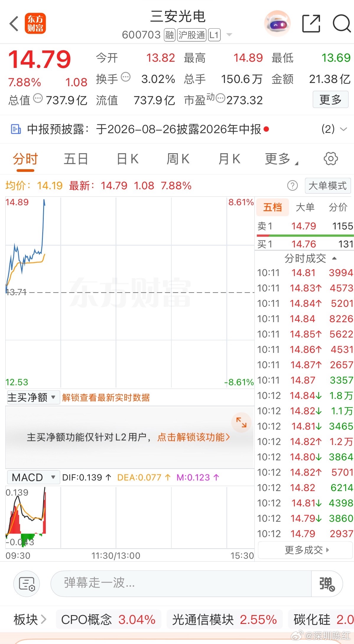Tap 解锁查看最新实时数据 link
This screenshot has height=644, width=354.
(106, 398)
